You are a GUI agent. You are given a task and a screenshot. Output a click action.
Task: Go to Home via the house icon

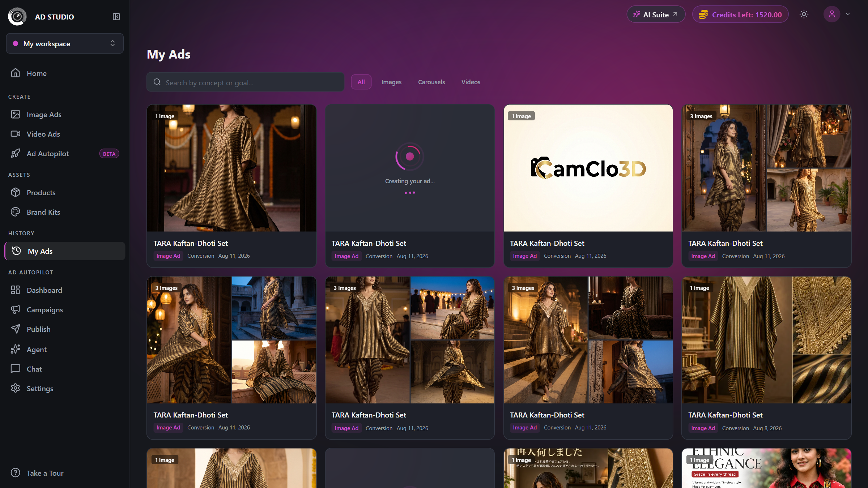[16, 73]
